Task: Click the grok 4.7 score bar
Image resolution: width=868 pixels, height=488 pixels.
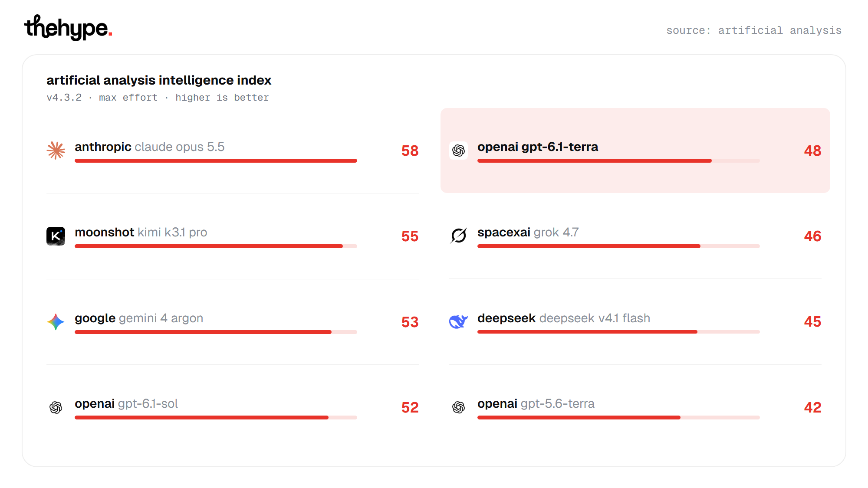Action: click(618, 246)
